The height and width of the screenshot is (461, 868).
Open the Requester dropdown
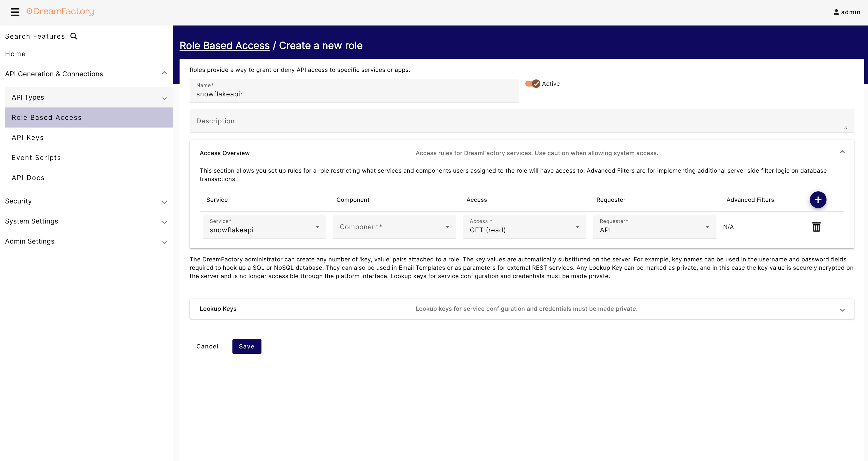coord(654,227)
